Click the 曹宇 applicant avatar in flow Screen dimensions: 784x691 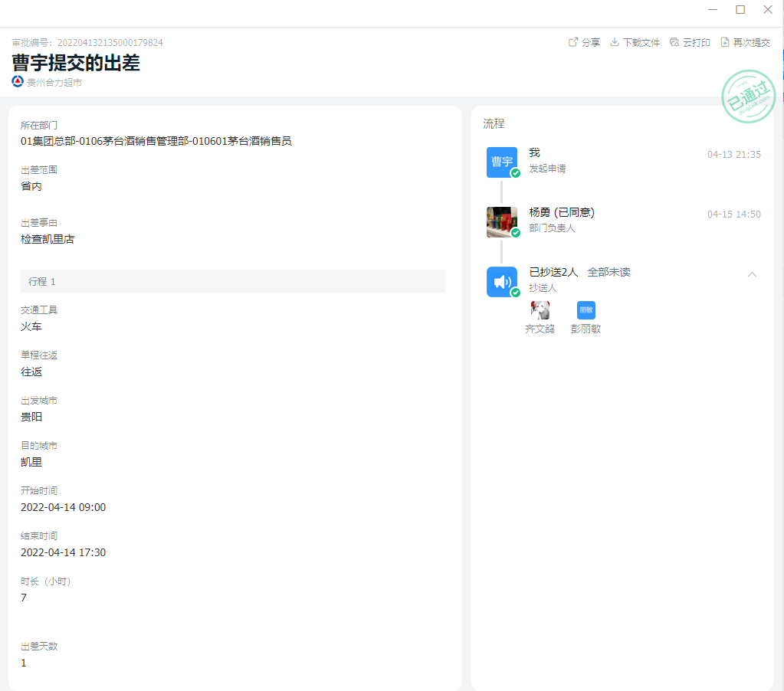pyautogui.click(x=502, y=162)
